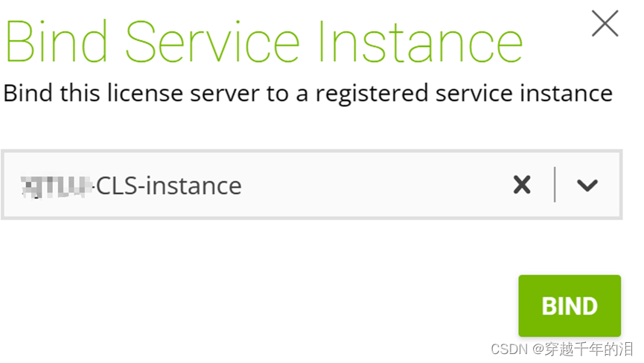Remove current instance with the bold X

click(522, 185)
